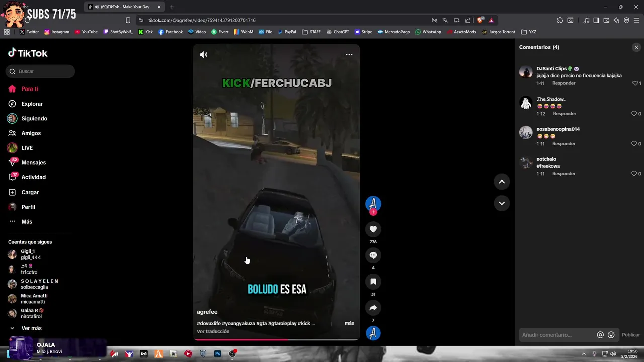This screenshot has height=362, width=644.
Task: Follow agrefee via the red plus badge
Action: point(373,212)
